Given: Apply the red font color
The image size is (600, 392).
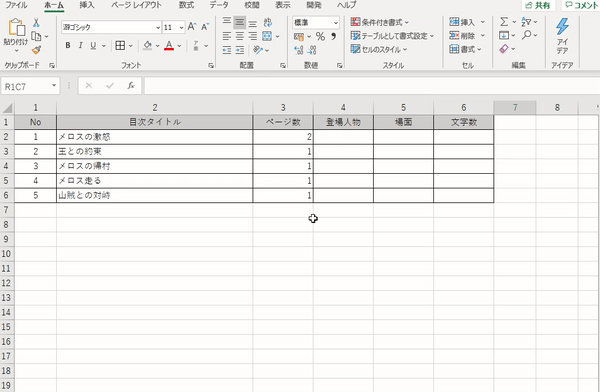Looking at the screenshot, I should [x=169, y=46].
